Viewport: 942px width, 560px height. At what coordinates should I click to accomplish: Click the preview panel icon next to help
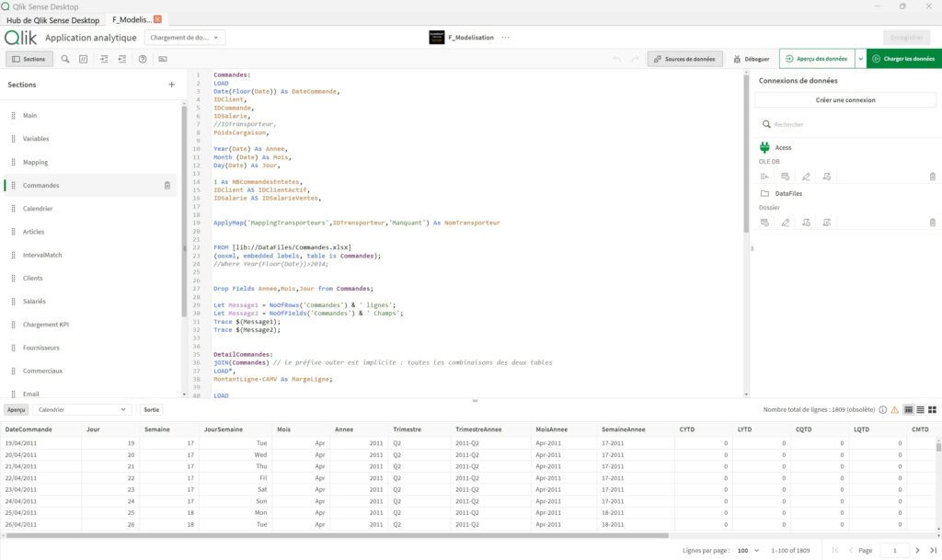(x=163, y=59)
